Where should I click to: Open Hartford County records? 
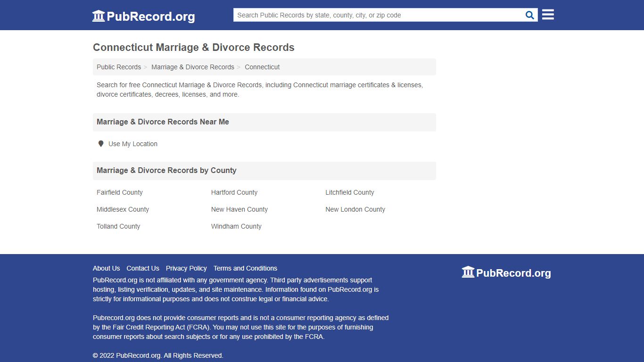(234, 192)
